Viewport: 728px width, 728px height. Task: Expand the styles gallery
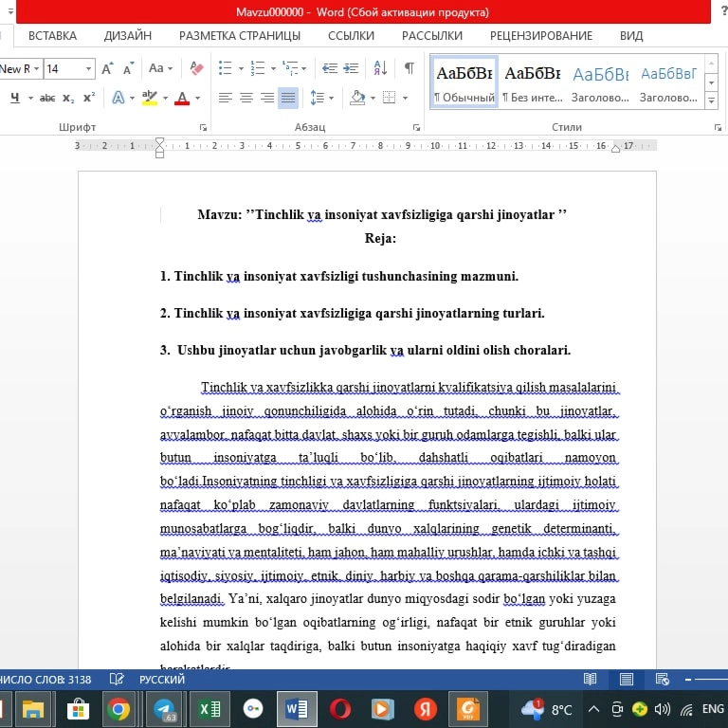tap(711, 100)
